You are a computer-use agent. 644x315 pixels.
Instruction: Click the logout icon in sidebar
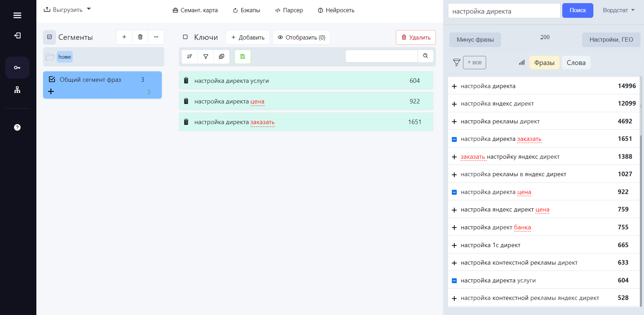[17, 36]
